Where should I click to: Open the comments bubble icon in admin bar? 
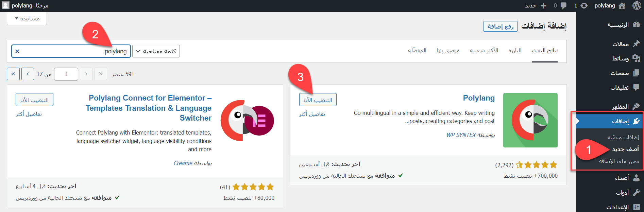click(563, 5)
